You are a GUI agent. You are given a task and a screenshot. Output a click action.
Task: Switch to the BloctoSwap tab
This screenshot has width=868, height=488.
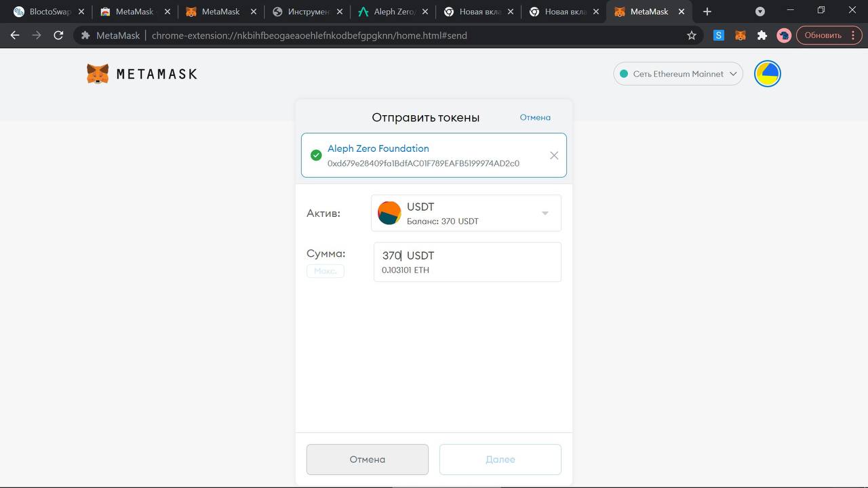47,12
